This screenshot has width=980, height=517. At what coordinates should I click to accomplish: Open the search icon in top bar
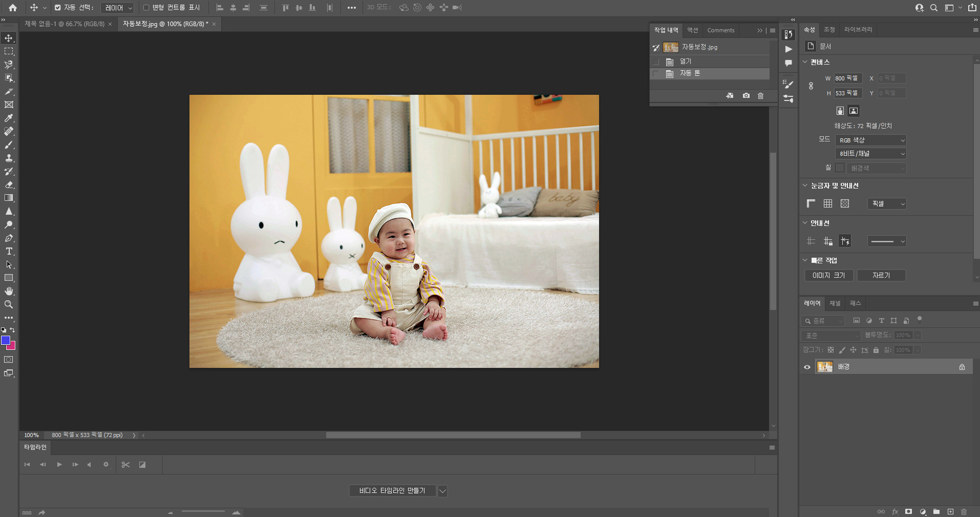tap(934, 8)
